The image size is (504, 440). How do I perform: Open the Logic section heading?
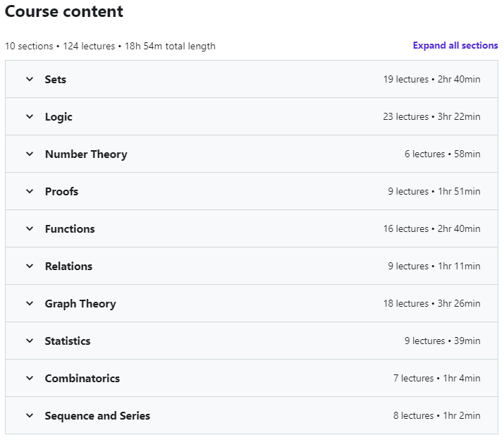pos(59,117)
